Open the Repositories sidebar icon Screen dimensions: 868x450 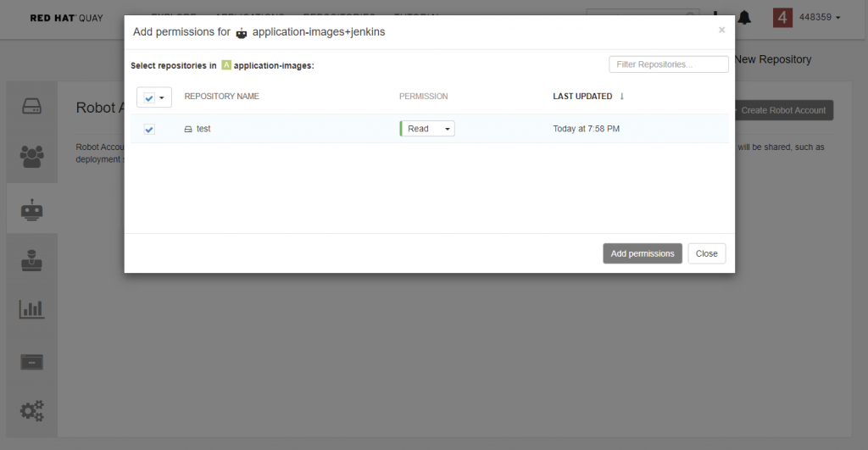pyautogui.click(x=31, y=106)
